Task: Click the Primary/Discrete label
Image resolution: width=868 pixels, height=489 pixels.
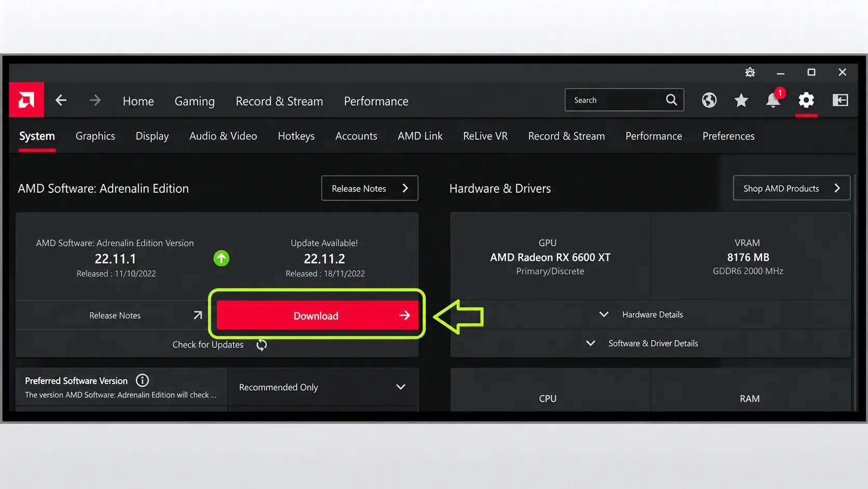Action: point(550,271)
